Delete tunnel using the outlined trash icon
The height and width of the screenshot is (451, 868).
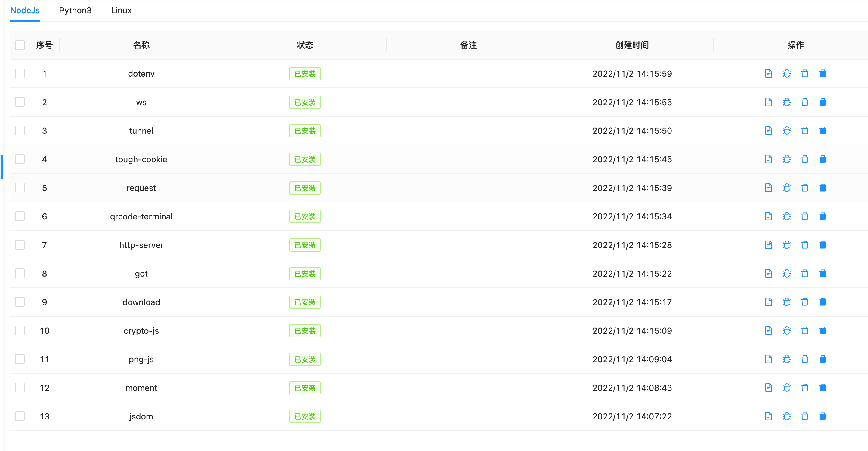[x=805, y=130]
